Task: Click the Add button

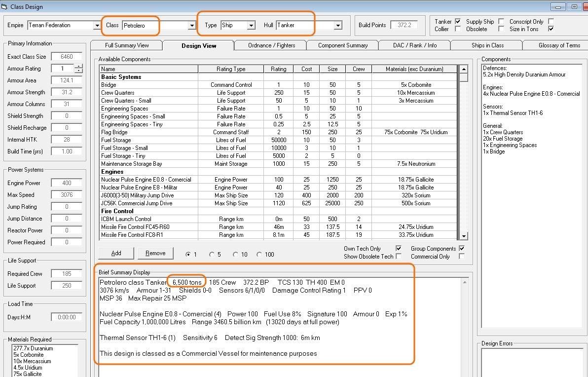Action: point(116,253)
